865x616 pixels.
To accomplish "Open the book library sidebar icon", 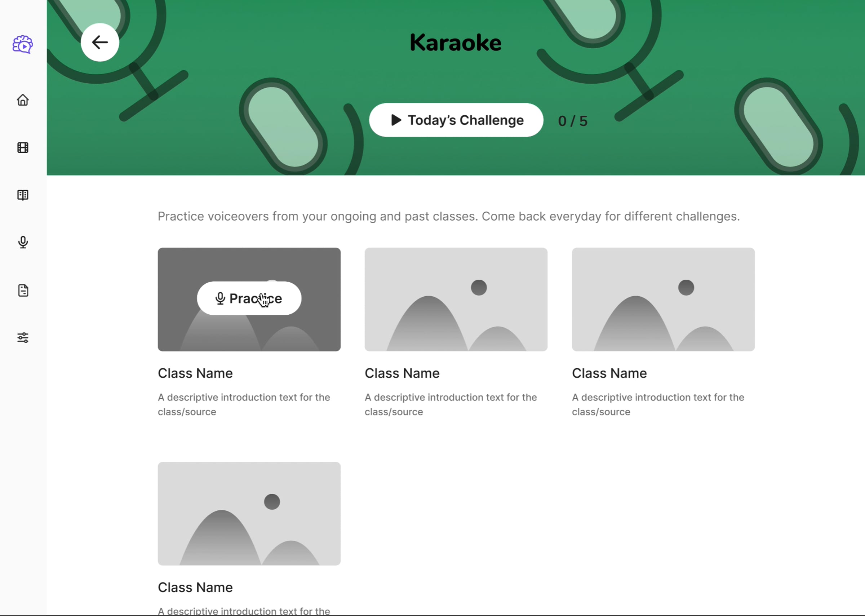I will coord(23,195).
